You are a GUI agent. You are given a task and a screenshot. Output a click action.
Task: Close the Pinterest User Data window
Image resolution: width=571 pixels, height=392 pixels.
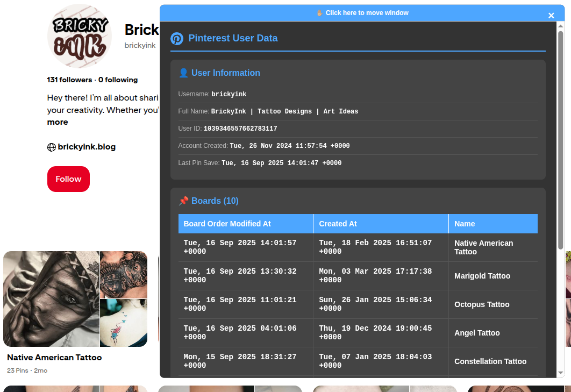pos(551,16)
